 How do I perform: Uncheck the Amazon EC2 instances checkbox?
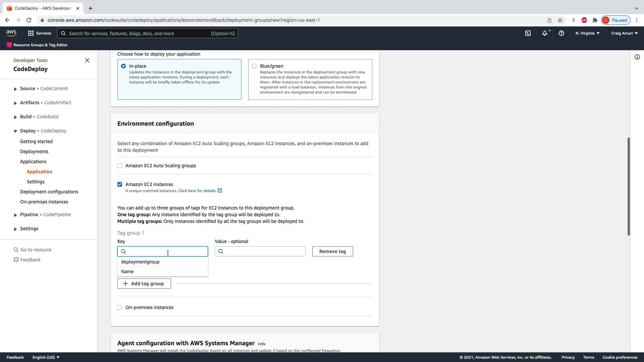click(120, 184)
